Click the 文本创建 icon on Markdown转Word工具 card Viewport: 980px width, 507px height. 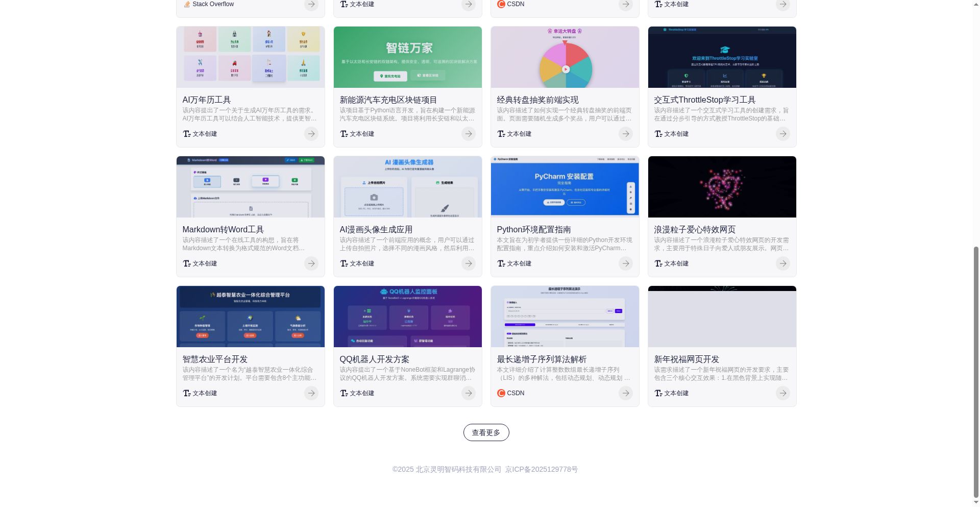(x=187, y=263)
